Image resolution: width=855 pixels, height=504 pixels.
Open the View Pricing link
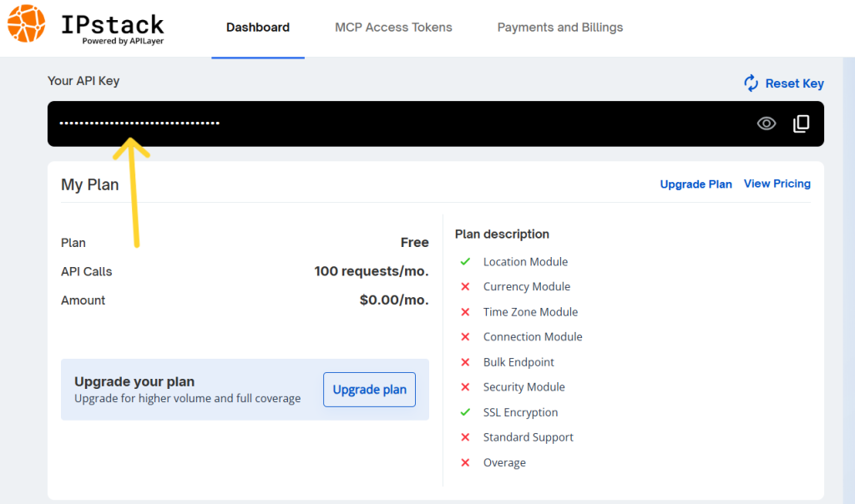click(777, 184)
